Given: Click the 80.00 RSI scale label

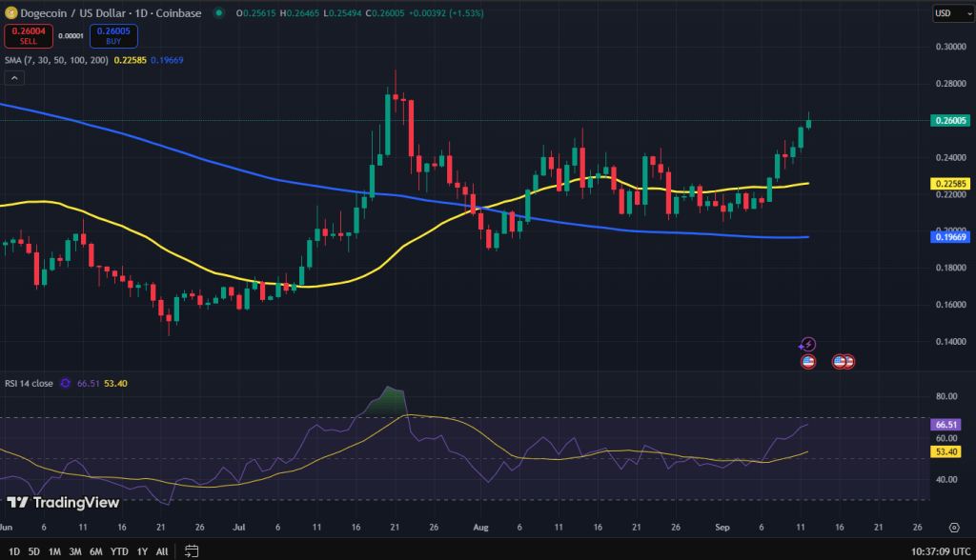Looking at the screenshot, I should (x=946, y=396).
